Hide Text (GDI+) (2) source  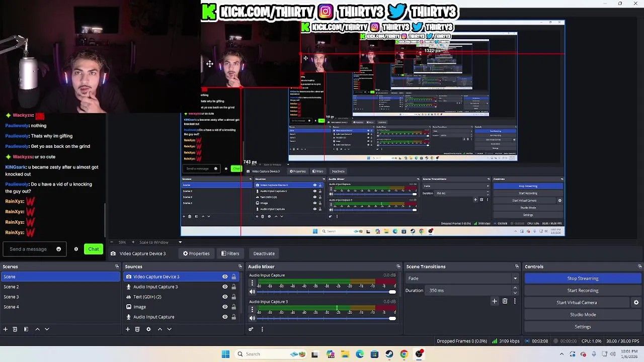pos(225,297)
